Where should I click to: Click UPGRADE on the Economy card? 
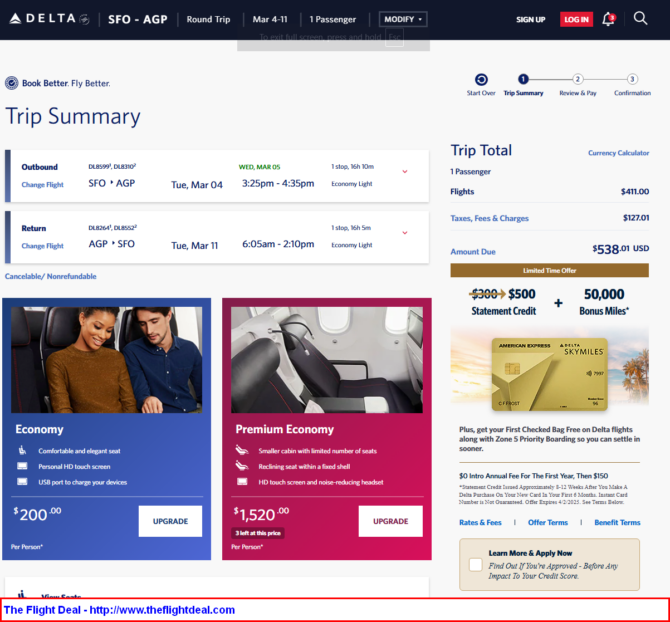tap(170, 521)
